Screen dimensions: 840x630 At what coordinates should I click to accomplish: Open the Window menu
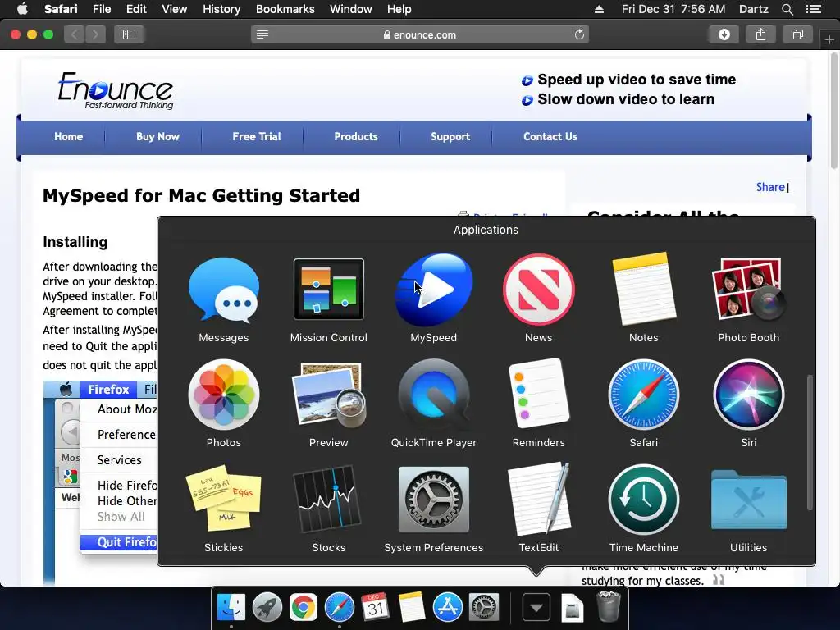(x=351, y=9)
